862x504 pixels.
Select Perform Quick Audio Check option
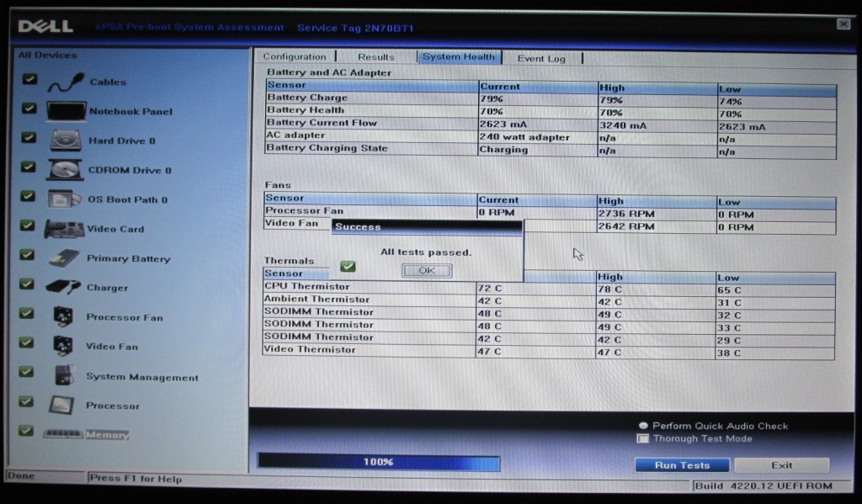pyautogui.click(x=643, y=426)
